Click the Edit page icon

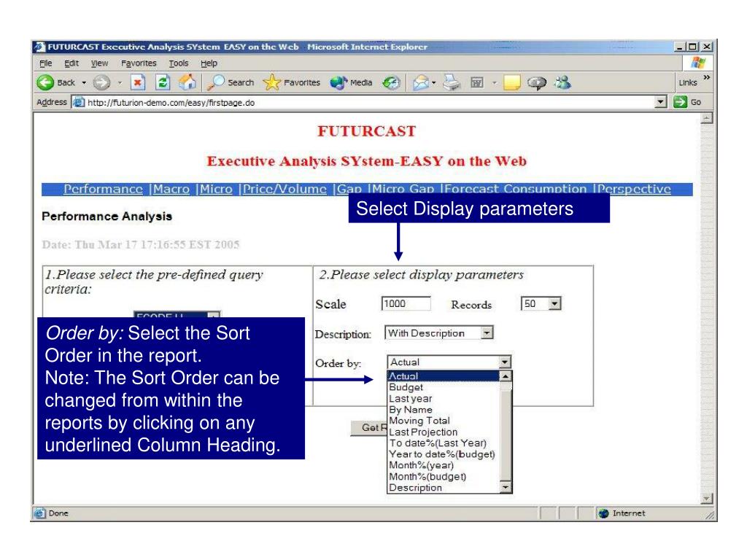click(477, 82)
